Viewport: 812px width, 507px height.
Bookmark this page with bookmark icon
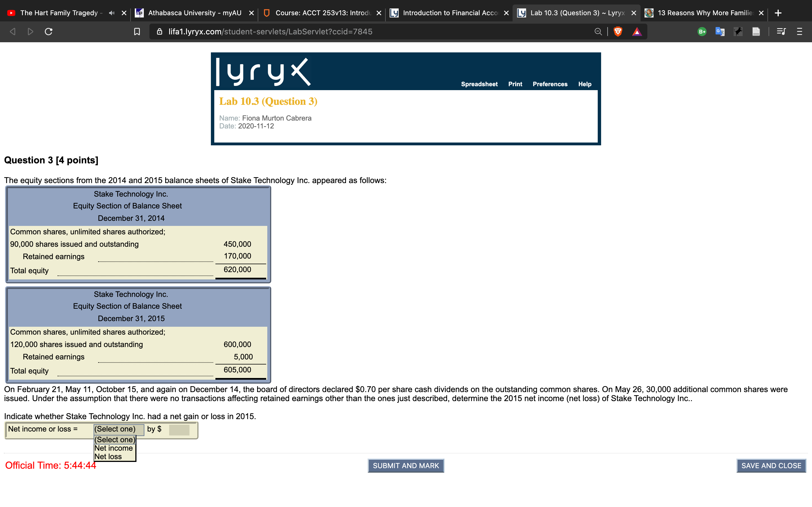pyautogui.click(x=137, y=32)
